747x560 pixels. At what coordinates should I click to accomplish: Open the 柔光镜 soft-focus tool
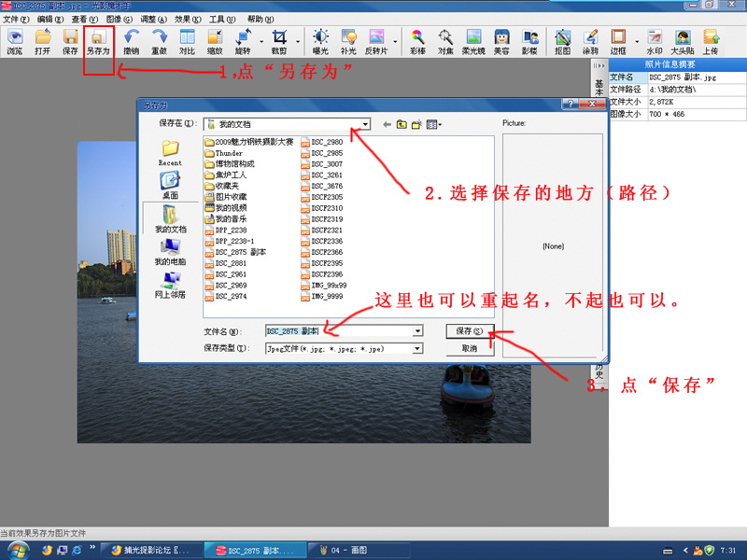coord(474,42)
